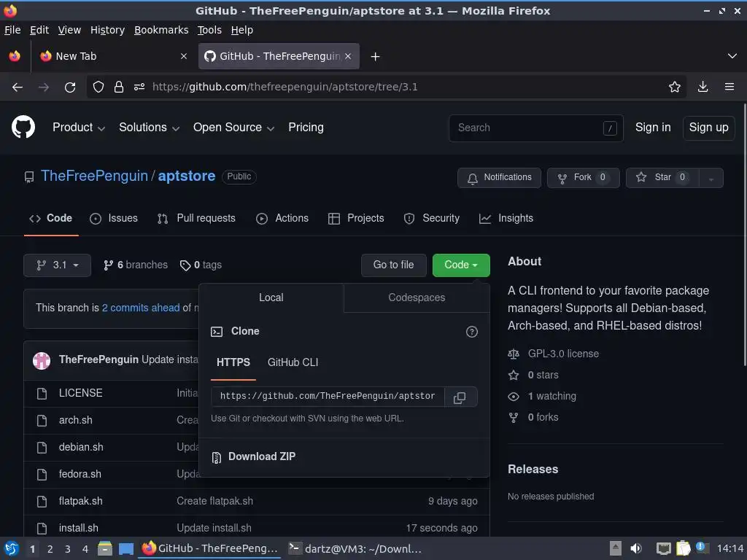Switch to the Insights tab
747x560 pixels.
click(506, 219)
